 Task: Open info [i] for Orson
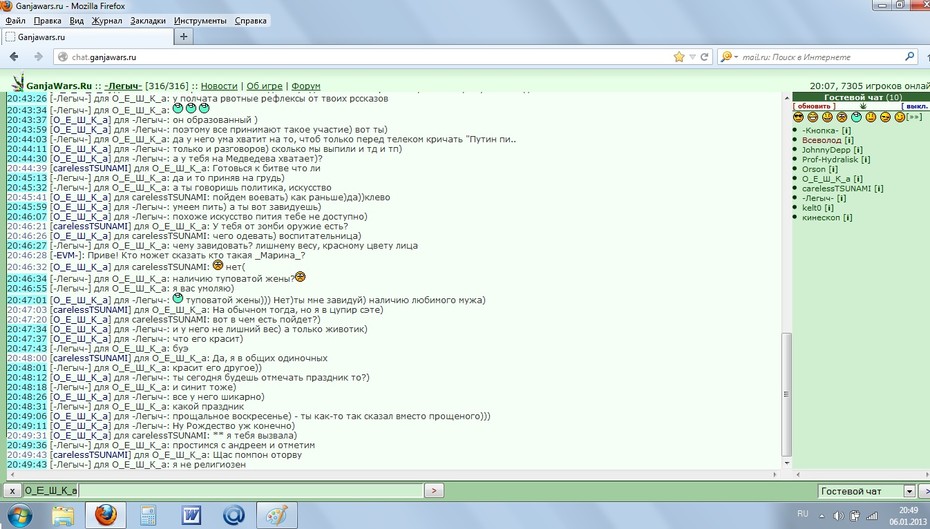click(833, 169)
